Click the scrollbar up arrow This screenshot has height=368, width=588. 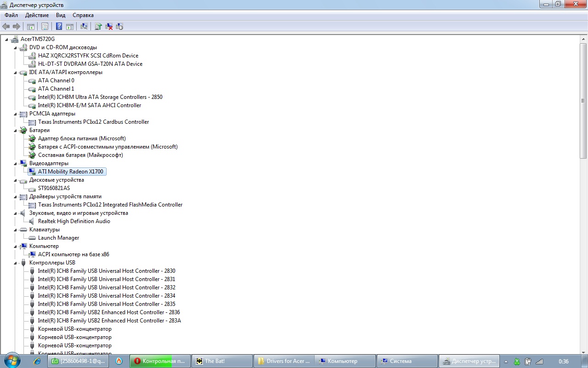click(583, 39)
